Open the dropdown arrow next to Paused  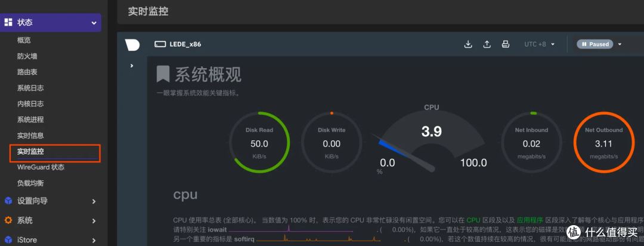tap(620, 44)
